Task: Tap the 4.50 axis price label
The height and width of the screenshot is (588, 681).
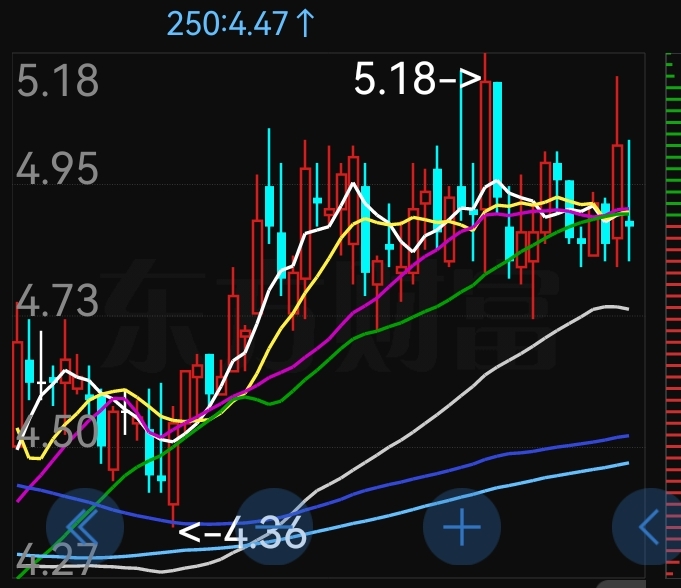Action: coord(57,431)
